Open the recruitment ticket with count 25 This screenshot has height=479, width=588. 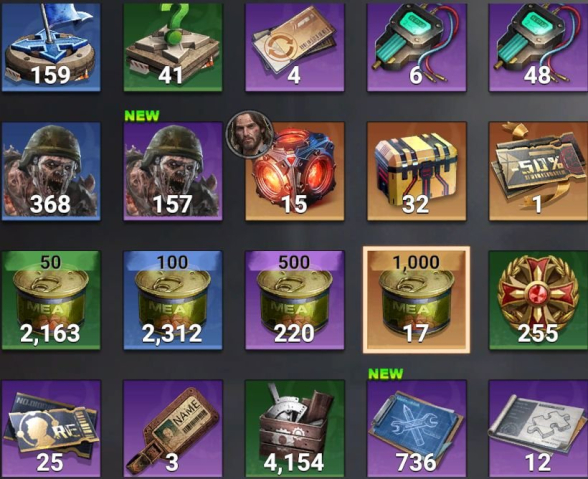[x=51, y=429]
